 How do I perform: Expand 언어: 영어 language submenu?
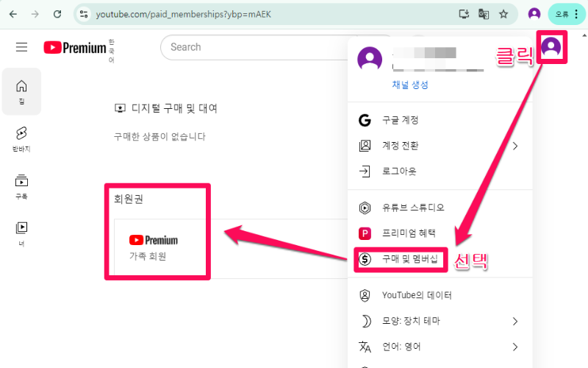[440, 347]
